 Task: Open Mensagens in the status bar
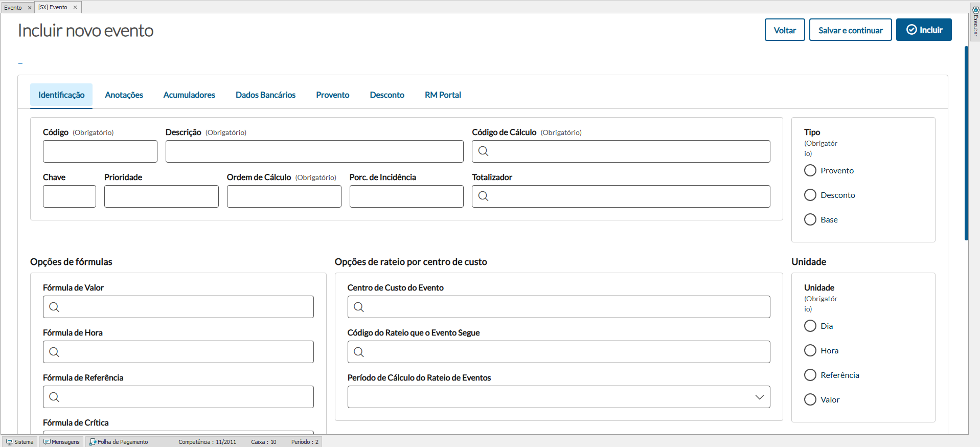pos(62,442)
